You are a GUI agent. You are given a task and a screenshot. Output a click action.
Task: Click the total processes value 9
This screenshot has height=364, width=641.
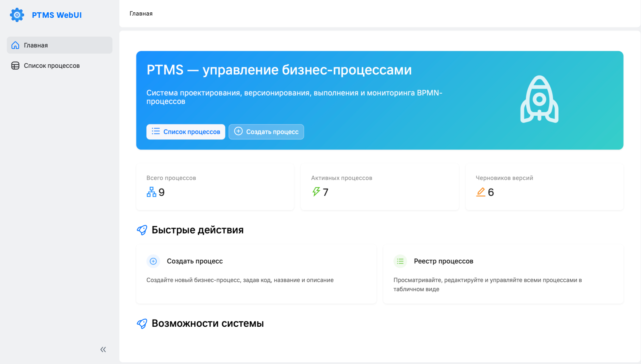(162, 192)
